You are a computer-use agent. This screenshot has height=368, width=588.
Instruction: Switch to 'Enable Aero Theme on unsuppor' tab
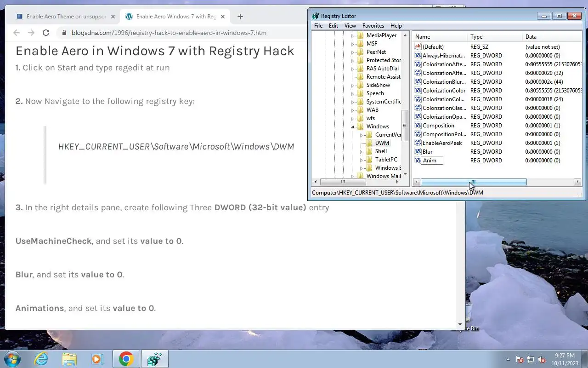coord(66,17)
